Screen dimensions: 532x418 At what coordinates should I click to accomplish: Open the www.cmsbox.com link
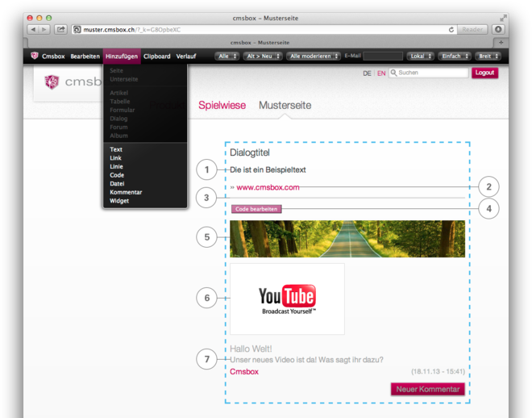click(268, 187)
